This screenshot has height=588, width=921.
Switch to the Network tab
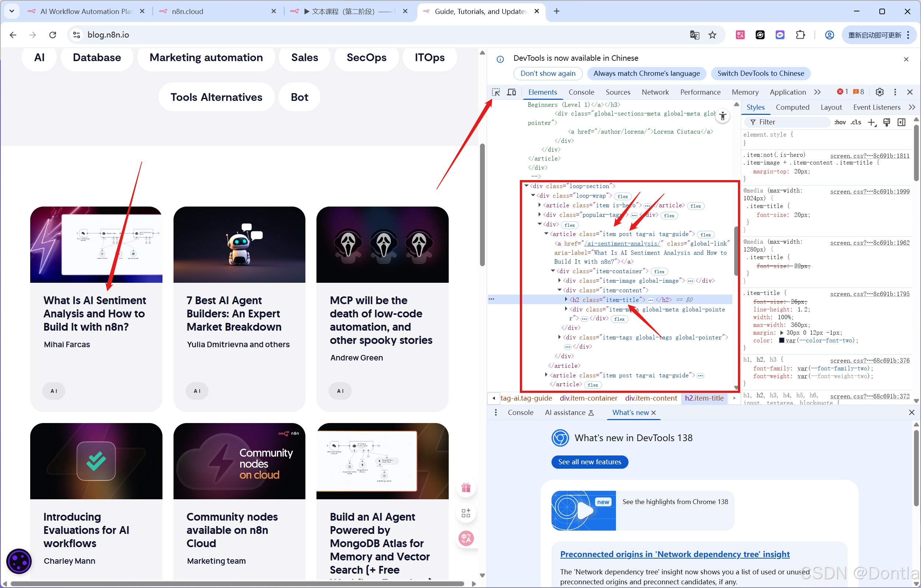click(655, 92)
